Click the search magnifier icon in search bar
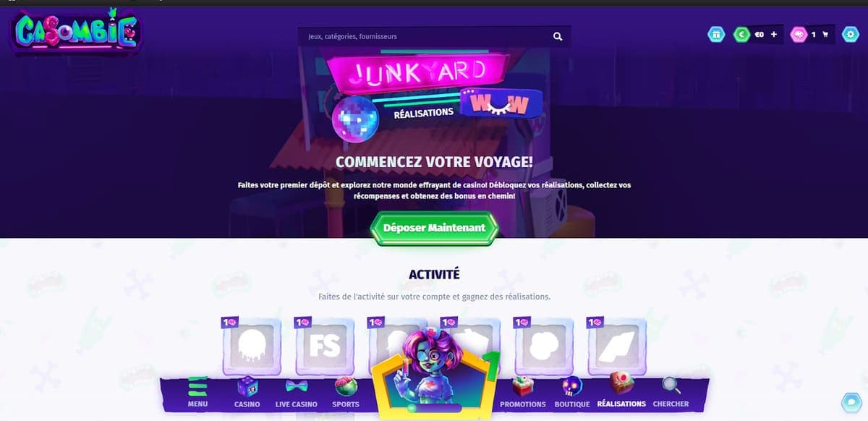 [557, 36]
